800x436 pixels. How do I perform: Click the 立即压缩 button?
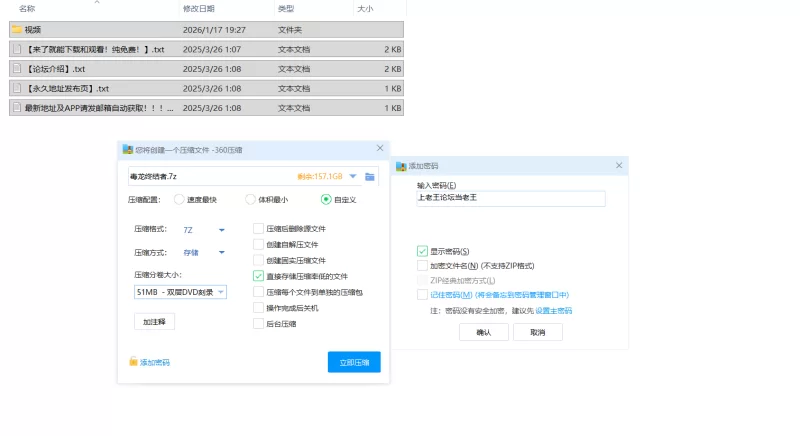354,362
